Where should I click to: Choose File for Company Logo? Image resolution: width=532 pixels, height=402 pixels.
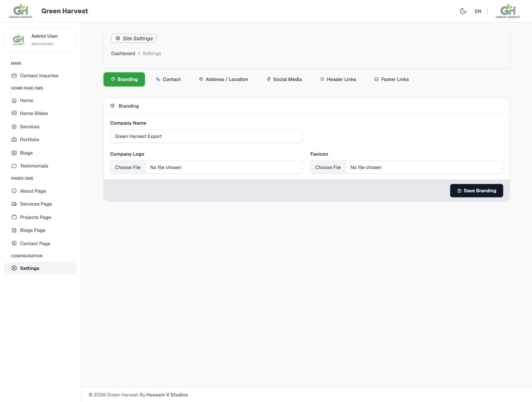pyautogui.click(x=128, y=167)
